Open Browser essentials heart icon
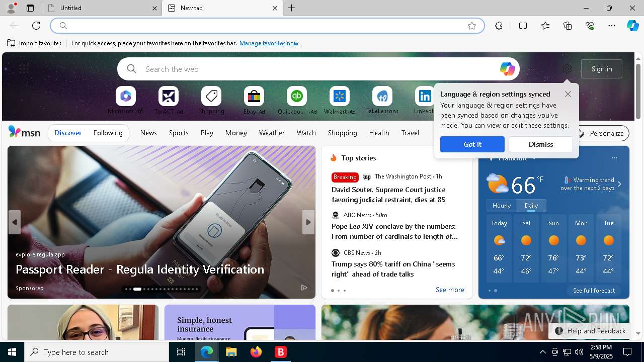This screenshot has width=644, height=362. (590, 26)
